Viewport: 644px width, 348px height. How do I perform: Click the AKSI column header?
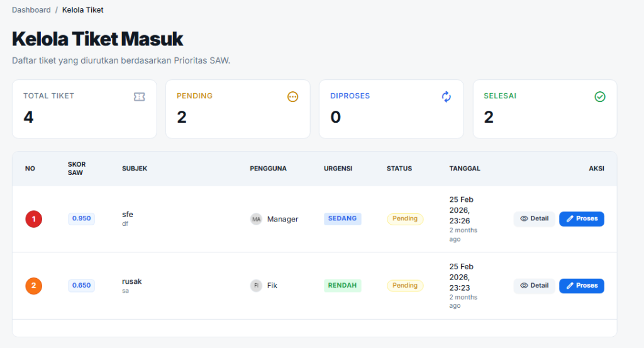coord(596,169)
